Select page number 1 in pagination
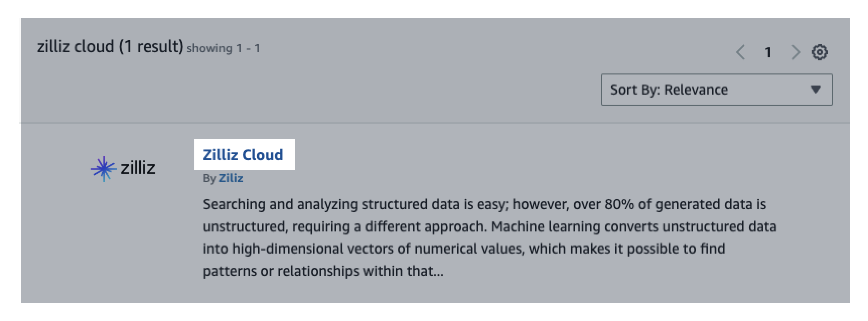The height and width of the screenshot is (321, 868). pyautogui.click(x=768, y=53)
